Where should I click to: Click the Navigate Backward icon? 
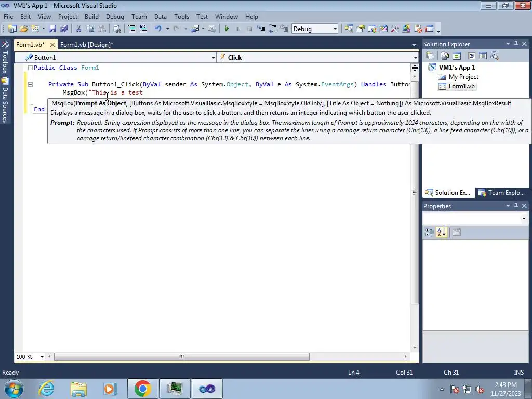point(195,29)
